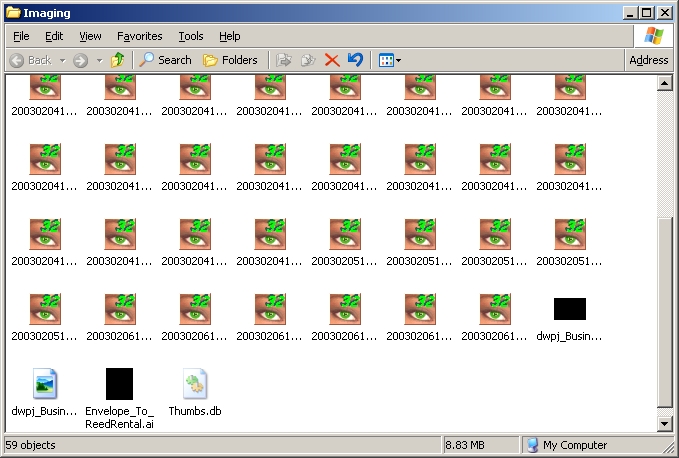Expand the Forward history dropdown arrow
The image size is (679, 458).
point(98,60)
